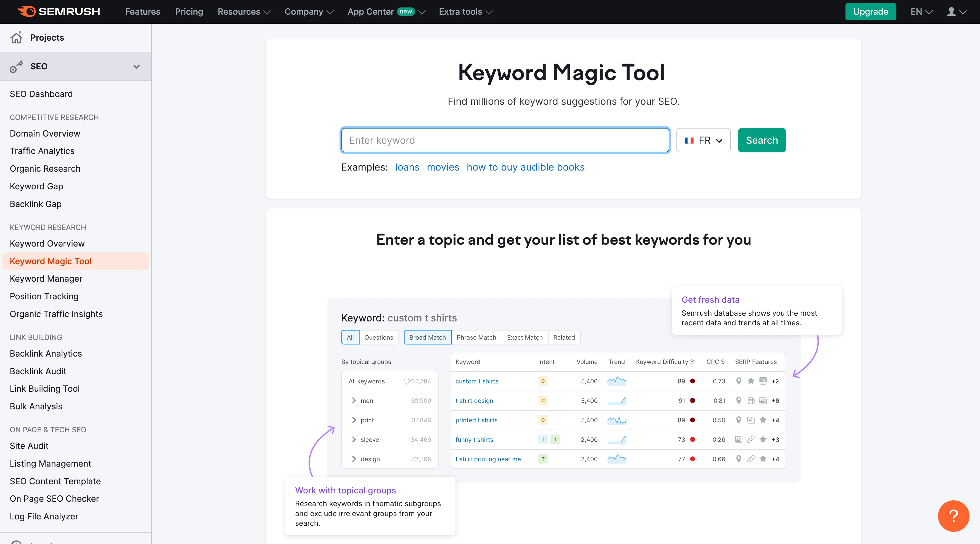The width and height of the screenshot is (980, 544).
Task: Select the All filter toggle
Action: click(350, 337)
